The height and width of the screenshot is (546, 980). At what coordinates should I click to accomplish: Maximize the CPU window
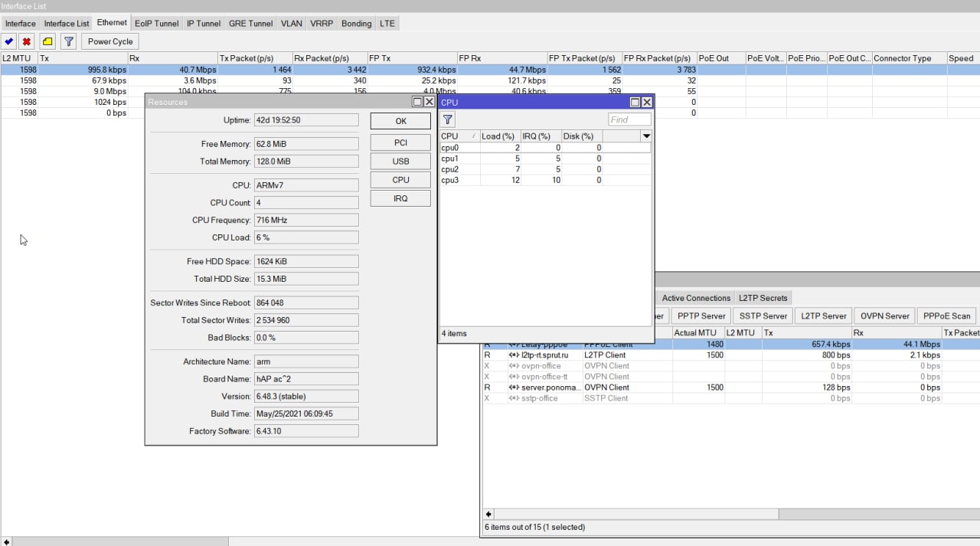click(635, 102)
